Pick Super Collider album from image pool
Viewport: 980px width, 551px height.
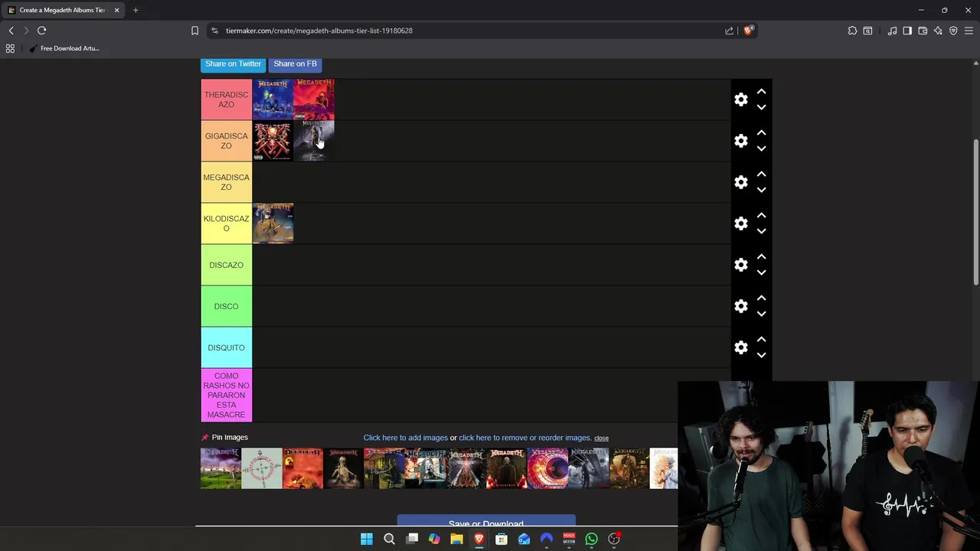coord(547,468)
